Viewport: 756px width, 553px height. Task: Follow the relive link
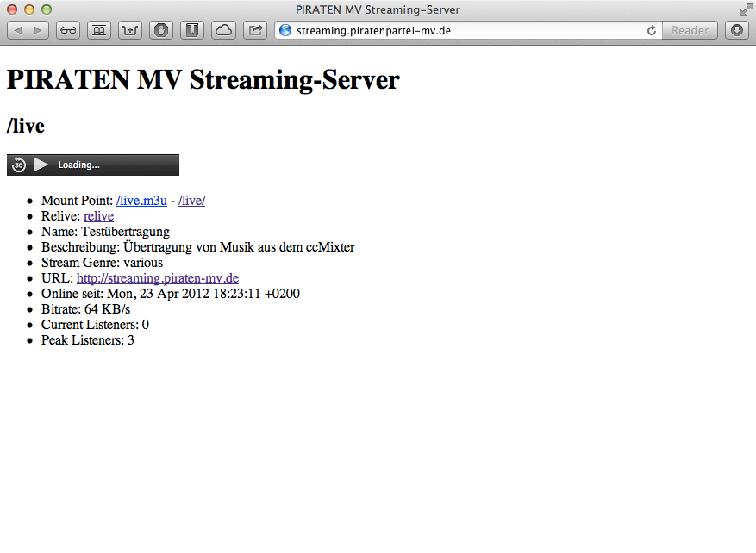[x=98, y=216]
